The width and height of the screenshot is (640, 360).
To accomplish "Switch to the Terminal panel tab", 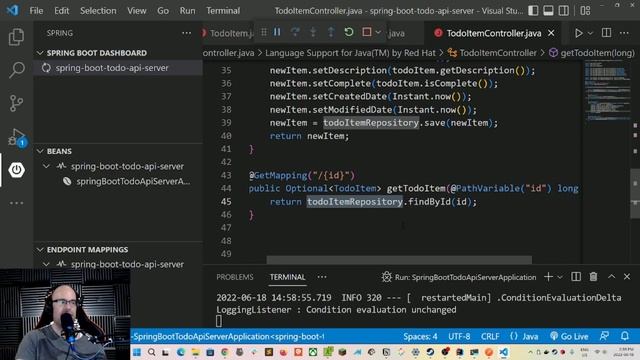I will pyautogui.click(x=287, y=277).
